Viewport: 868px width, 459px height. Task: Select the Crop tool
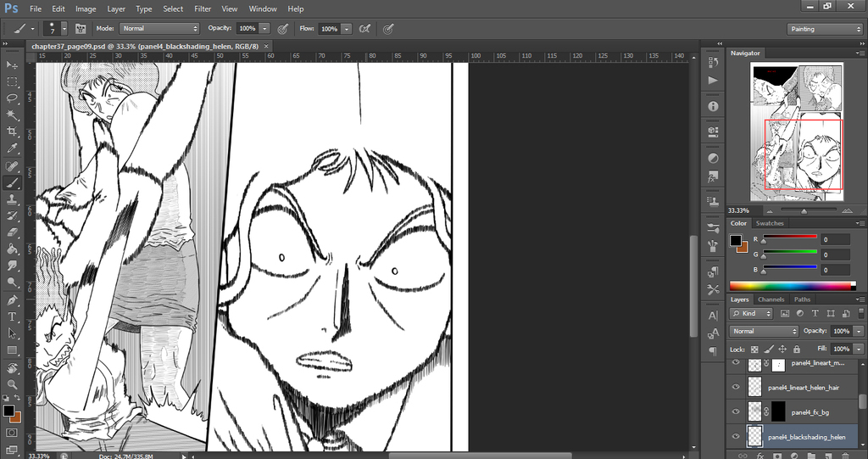pyautogui.click(x=12, y=132)
